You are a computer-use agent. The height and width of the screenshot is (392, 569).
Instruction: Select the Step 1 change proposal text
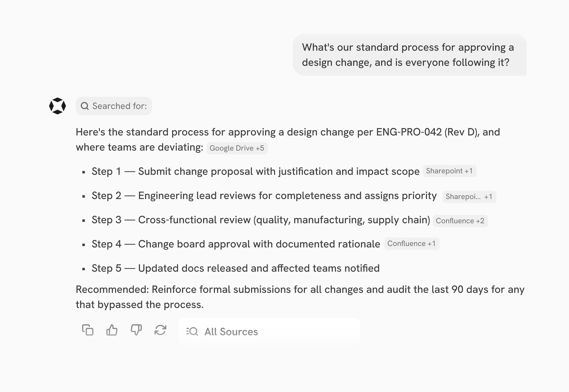tap(255, 171)
